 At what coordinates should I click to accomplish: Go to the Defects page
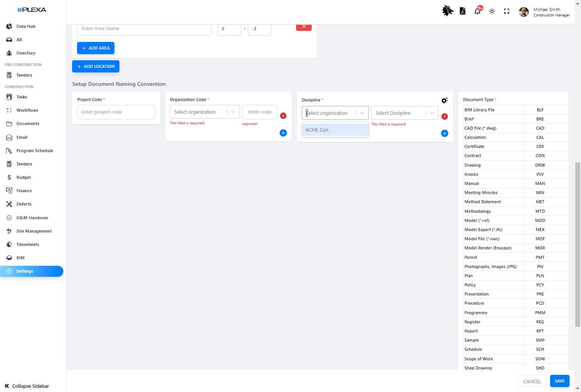[x=24, y=204]
